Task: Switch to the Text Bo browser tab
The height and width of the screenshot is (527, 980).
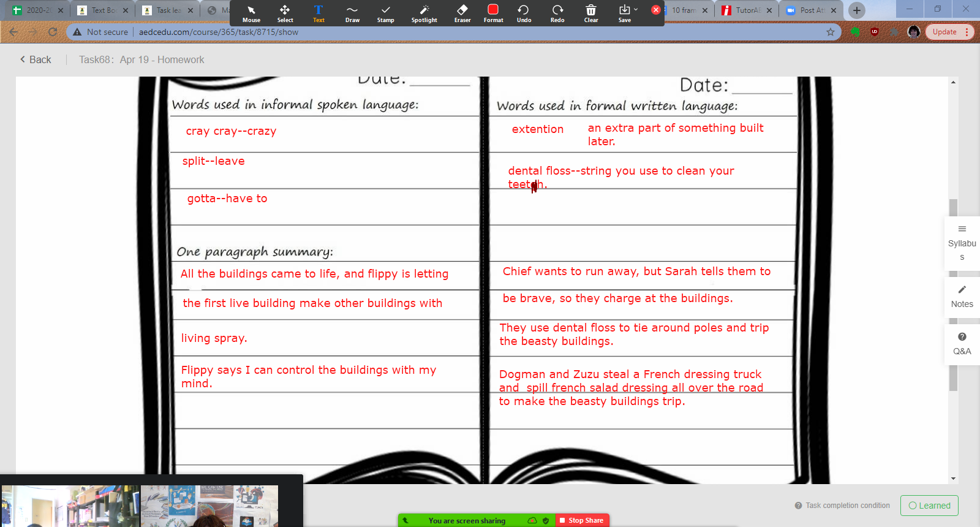Action: [x=103, y=10]
